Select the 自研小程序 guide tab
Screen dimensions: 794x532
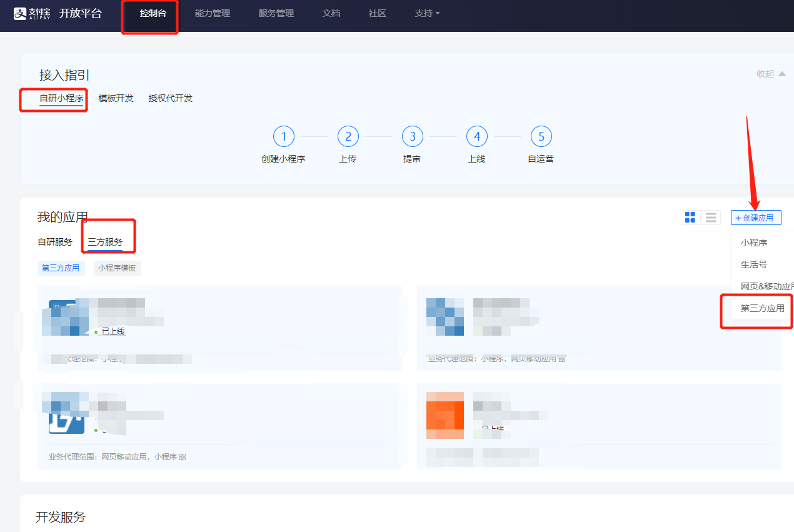[x=61, y=98]
